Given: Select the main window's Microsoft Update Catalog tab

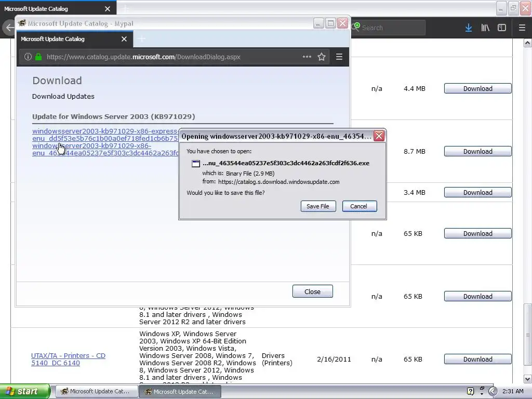Looking at the screenshot, I should [x=58, y=9].
